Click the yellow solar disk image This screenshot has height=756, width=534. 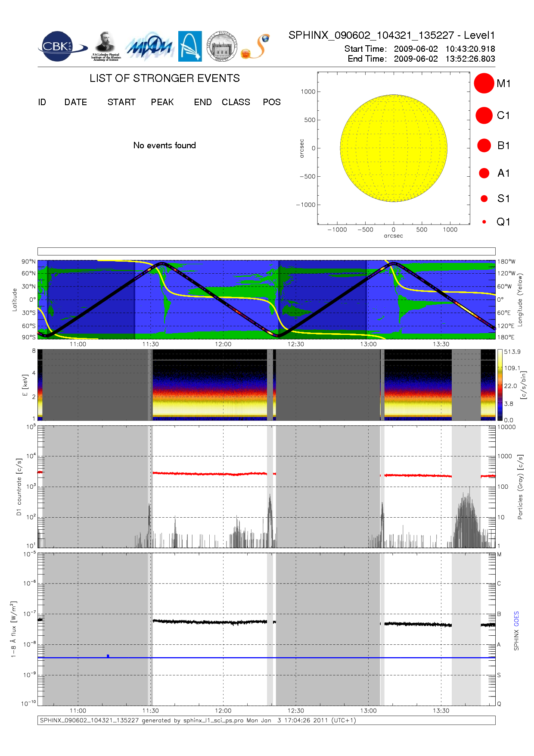tap(394, 148)
